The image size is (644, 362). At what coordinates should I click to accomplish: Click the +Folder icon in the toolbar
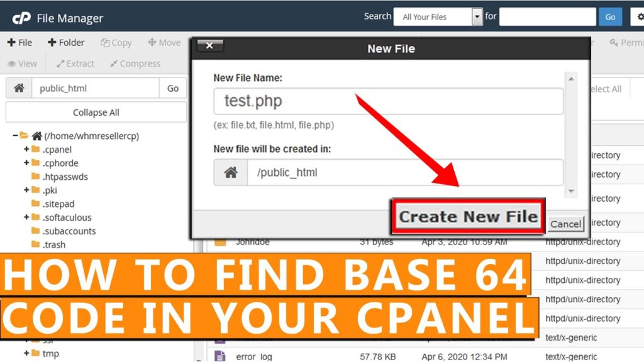(x=65, y=42)
